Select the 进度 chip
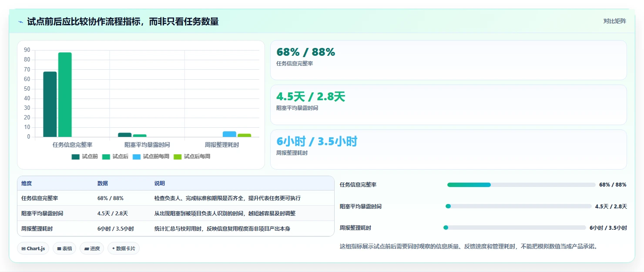The image size is (644, 272). click(x=92, y=248)
